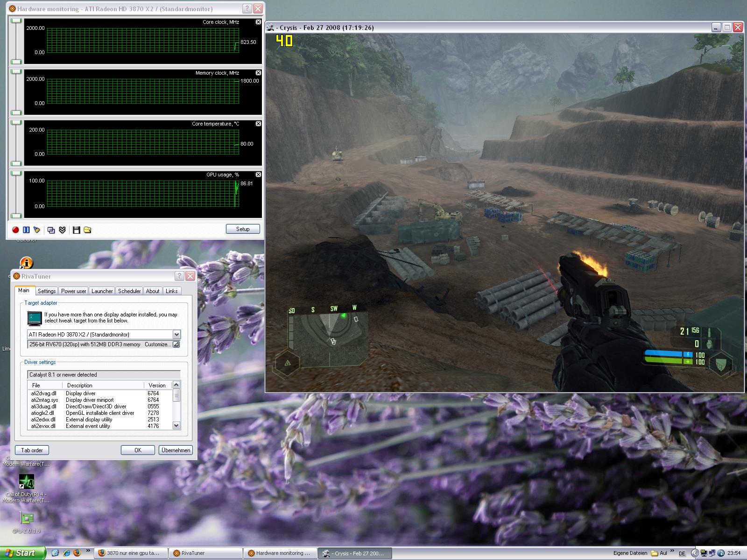Open the Scheduler tab
This screenshot has width=747, height=560.
129,291
